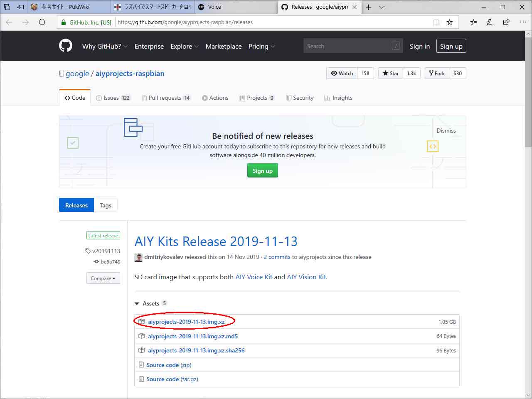Image resolution: width=532 pixels, height=399 pixels.
Task: Click the new tab plus icon
Action: (368, 7)
